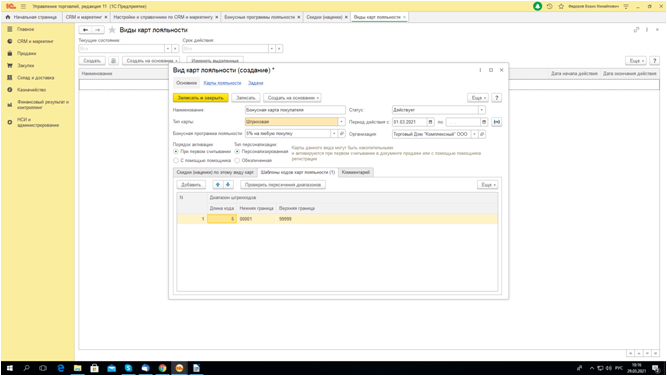This screenshot has height=376, width=667.
Task: Move row up with blue up arrow
Action: point(218,185)
